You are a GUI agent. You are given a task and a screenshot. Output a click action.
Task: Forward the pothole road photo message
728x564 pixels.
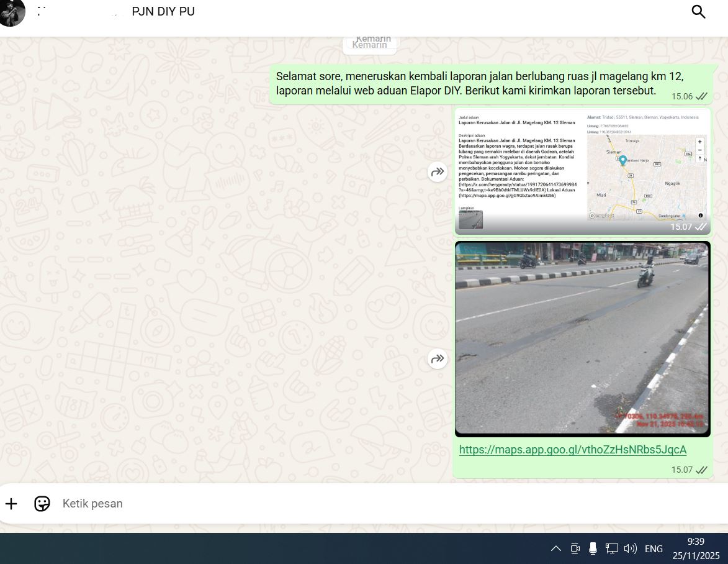tap(438, 358)
